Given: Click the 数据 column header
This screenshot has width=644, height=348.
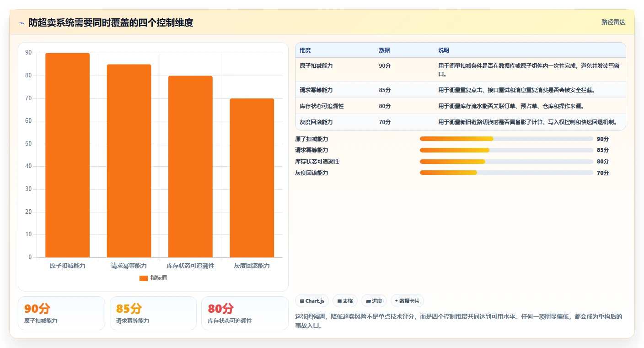Looking at the screenshot, I should point(385,50).
